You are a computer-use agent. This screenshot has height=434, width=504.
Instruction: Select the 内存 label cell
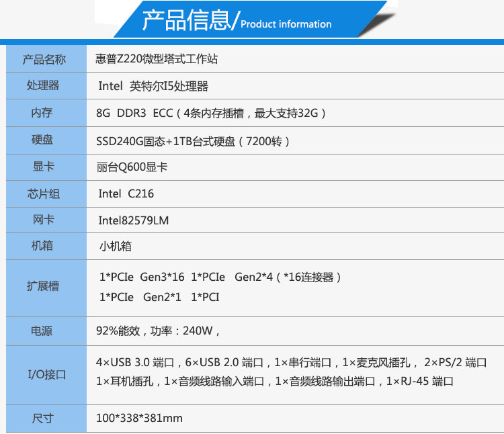point(46,113)
